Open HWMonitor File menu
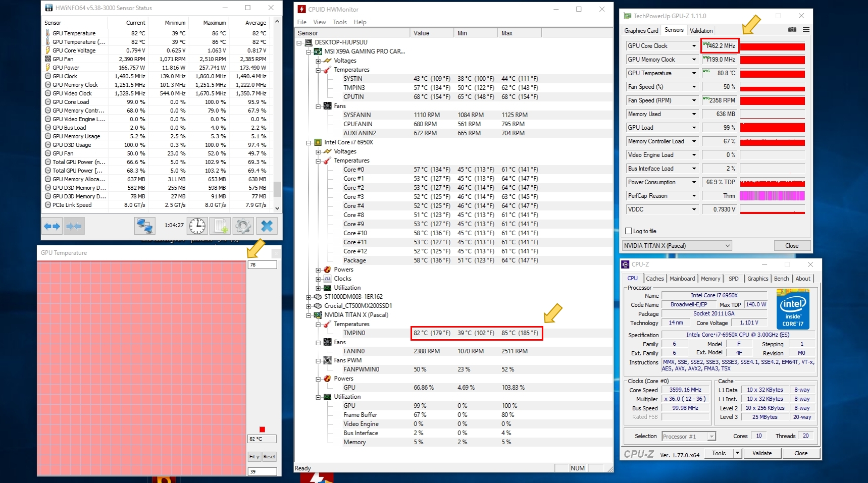The width and height of the screenshot is (868, 483). point(302,22)
